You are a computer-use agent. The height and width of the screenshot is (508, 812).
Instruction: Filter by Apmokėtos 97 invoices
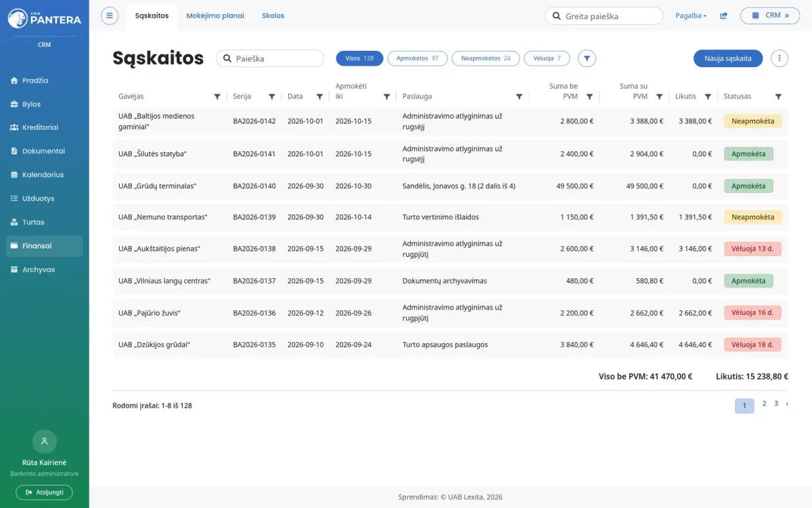[x=418, y=59]
